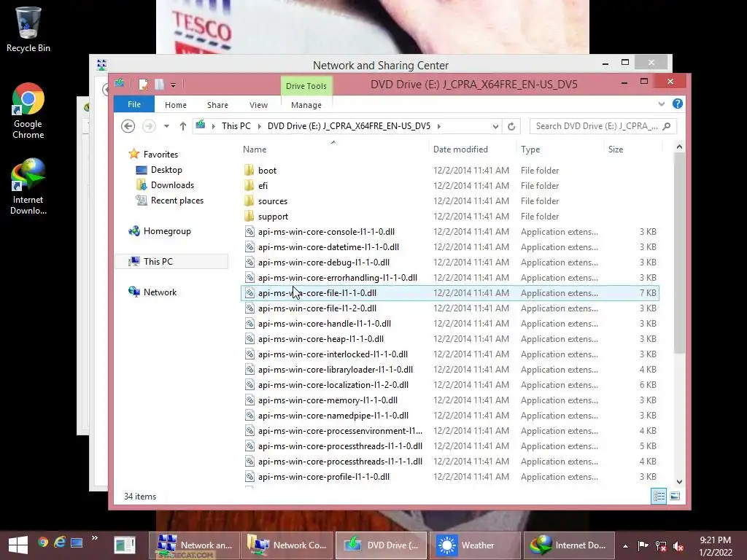Switch to the Home ribbon tab
Viewport: 747px width, 560px height.
[x=176, y=105]
